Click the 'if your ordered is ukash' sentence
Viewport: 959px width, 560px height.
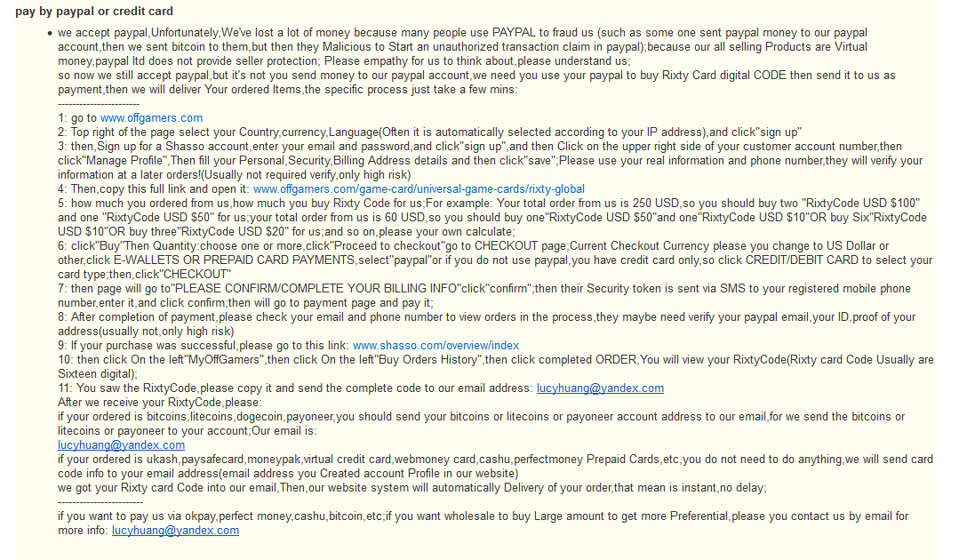click(495, 467)
